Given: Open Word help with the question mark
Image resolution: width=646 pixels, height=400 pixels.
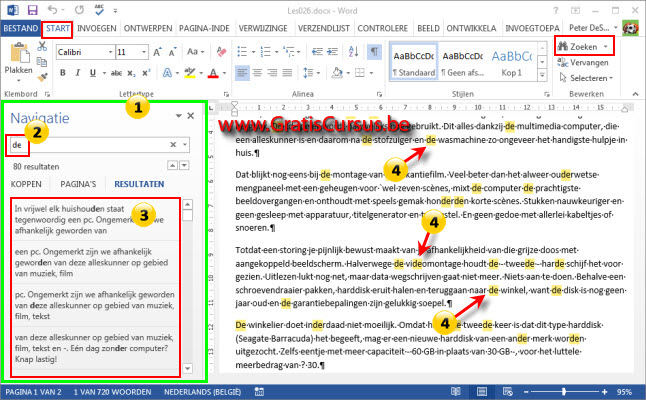Looking at the screenshot, I should 555,10.
